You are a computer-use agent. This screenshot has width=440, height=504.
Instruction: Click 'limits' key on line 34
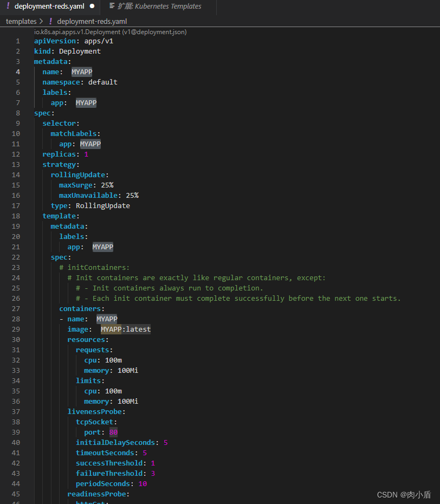(88, 380)
